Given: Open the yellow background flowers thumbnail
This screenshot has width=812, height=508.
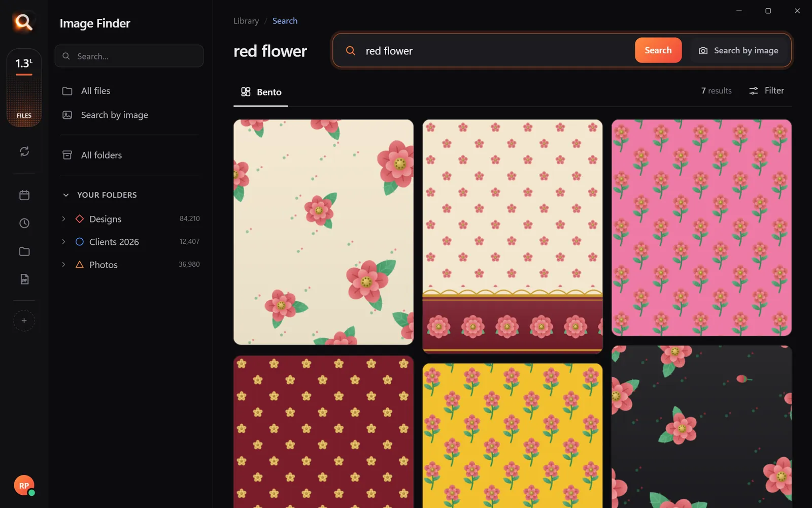Looking at the screenshot, I should click(x=513, y=435).
